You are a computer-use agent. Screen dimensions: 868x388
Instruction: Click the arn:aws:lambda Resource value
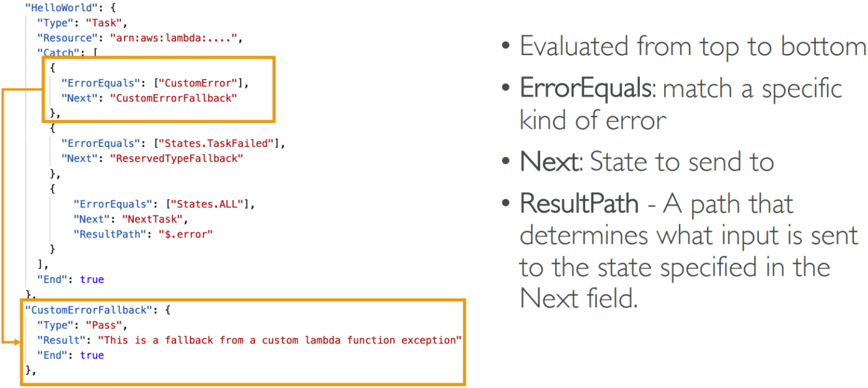174,38
